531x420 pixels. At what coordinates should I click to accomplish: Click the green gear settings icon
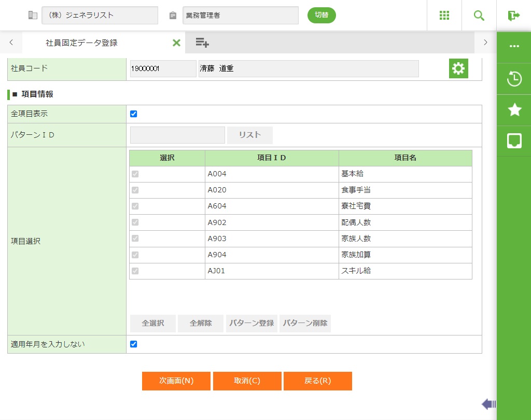click(x=458, y=68)
